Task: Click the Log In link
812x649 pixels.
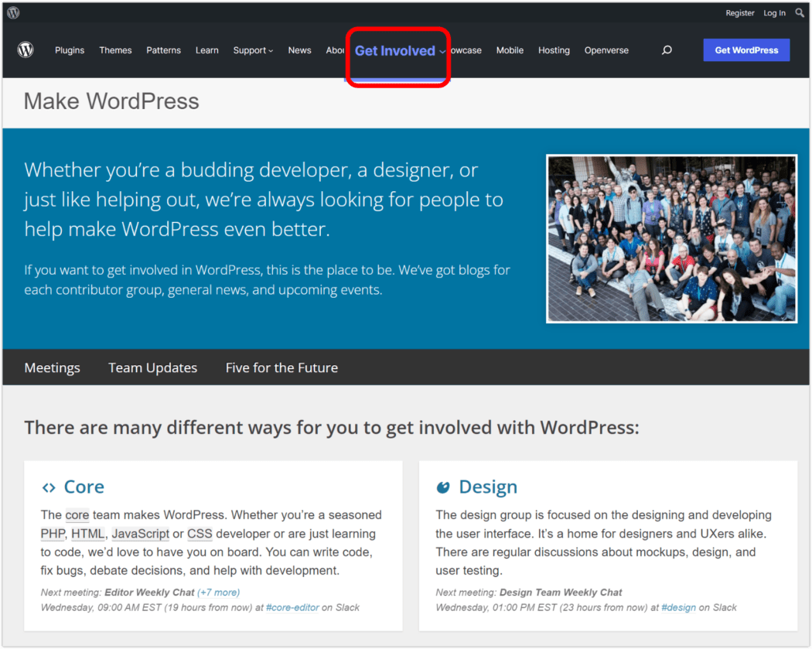Action: coord(774,13)
